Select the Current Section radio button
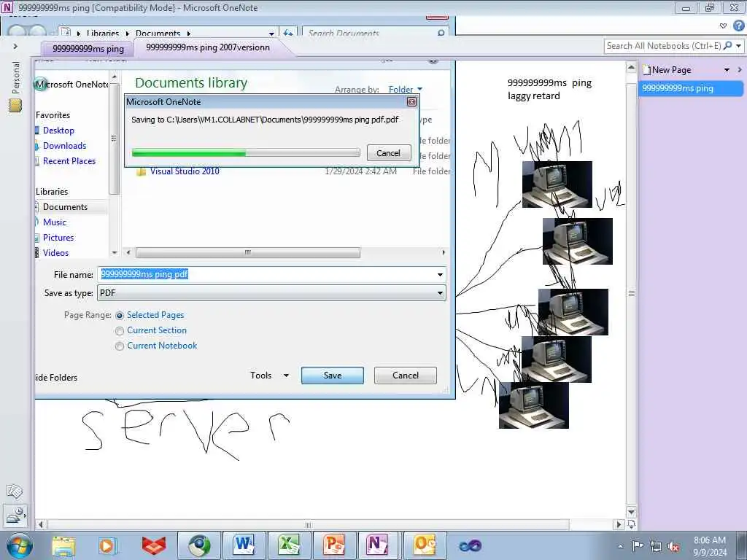The width and height of the screenshot is (747, 560). click(x=120, y=330)
